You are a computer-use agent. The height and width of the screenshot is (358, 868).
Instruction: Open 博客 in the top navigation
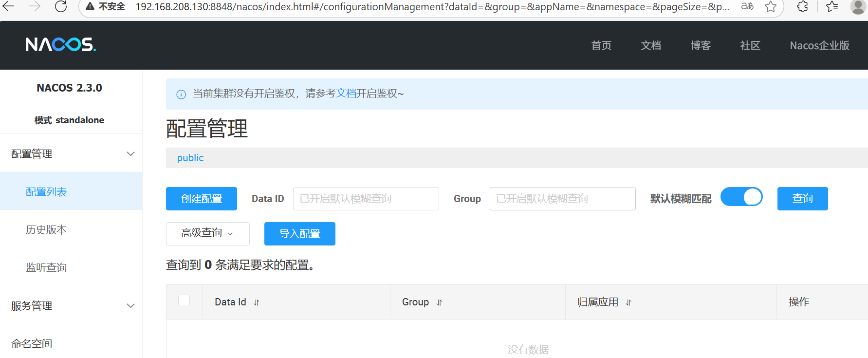[701, 45]
